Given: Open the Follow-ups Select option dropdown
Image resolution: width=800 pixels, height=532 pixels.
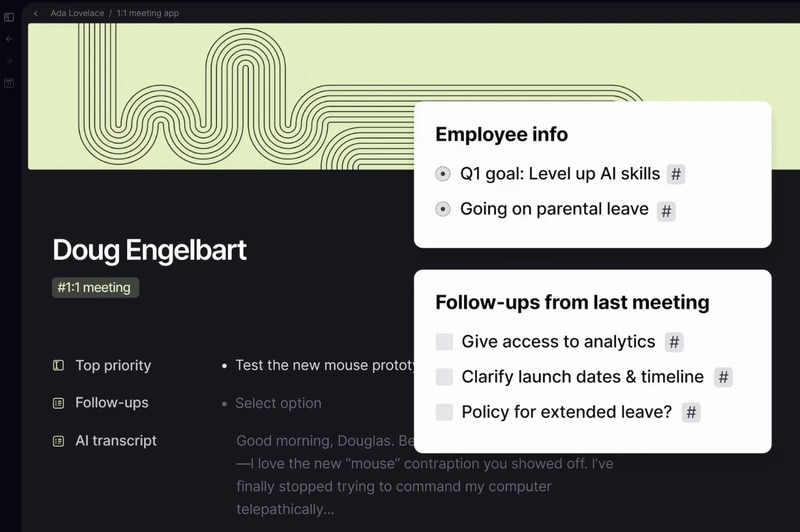Looking at the screenshot, I should (278, 403).
